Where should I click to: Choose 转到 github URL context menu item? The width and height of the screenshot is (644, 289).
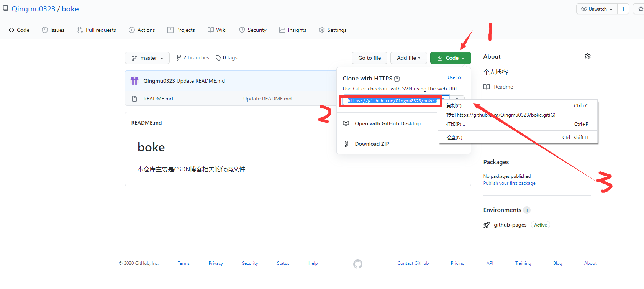tap(517, 115)
